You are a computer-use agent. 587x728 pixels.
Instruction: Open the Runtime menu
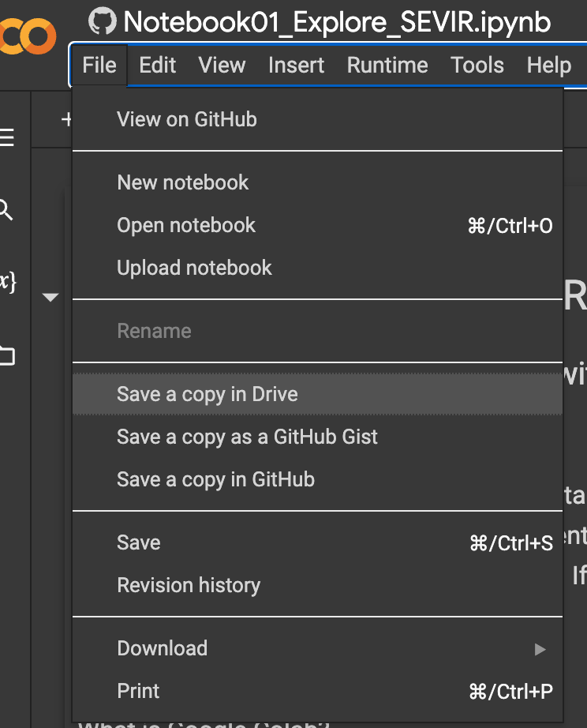tap(387, 65)
